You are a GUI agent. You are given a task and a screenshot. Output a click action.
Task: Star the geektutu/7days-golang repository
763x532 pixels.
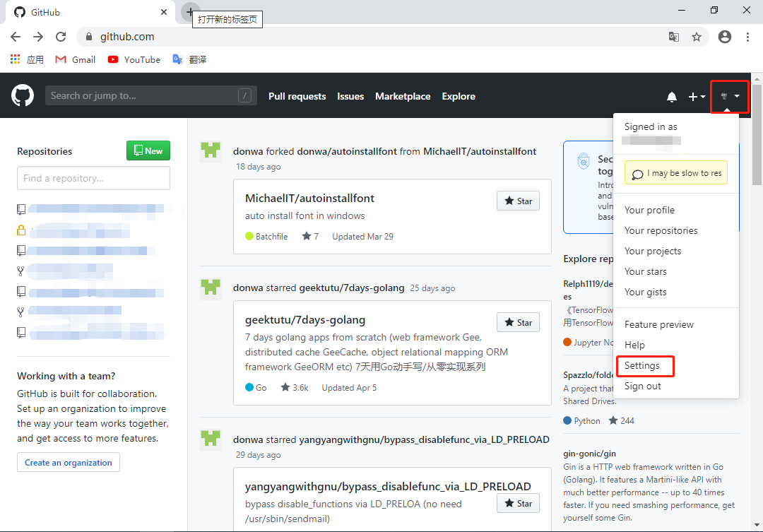point(519,322)
